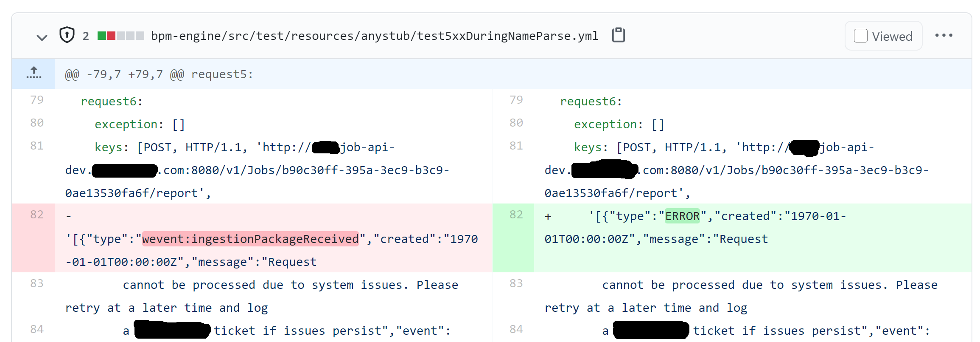Click the minus marker on the removed line

[69, 217]
